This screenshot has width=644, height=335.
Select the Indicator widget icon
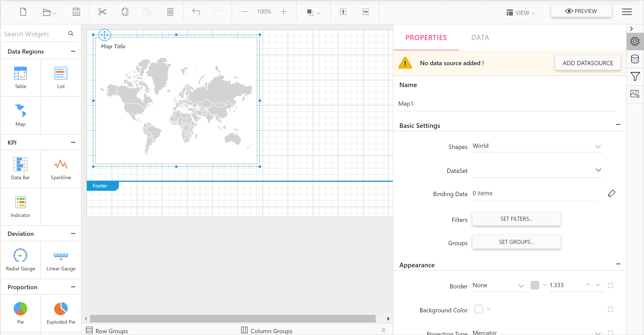point(20,202)
